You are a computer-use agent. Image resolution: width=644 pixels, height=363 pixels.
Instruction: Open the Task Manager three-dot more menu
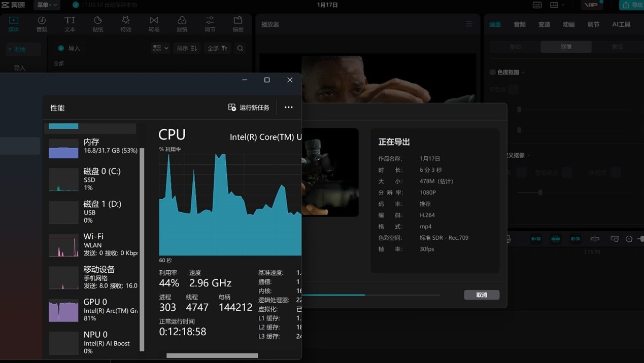[288, 107]
